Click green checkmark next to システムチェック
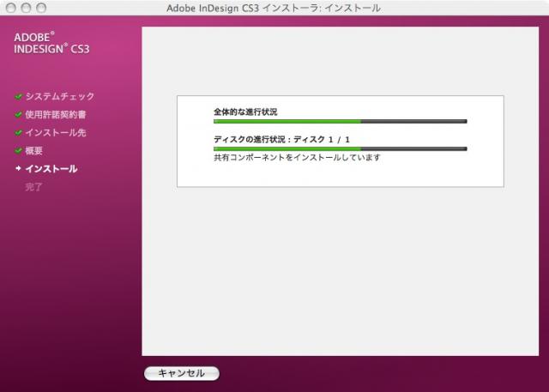This screenshot has width=549, height=392. pos(19,96)
